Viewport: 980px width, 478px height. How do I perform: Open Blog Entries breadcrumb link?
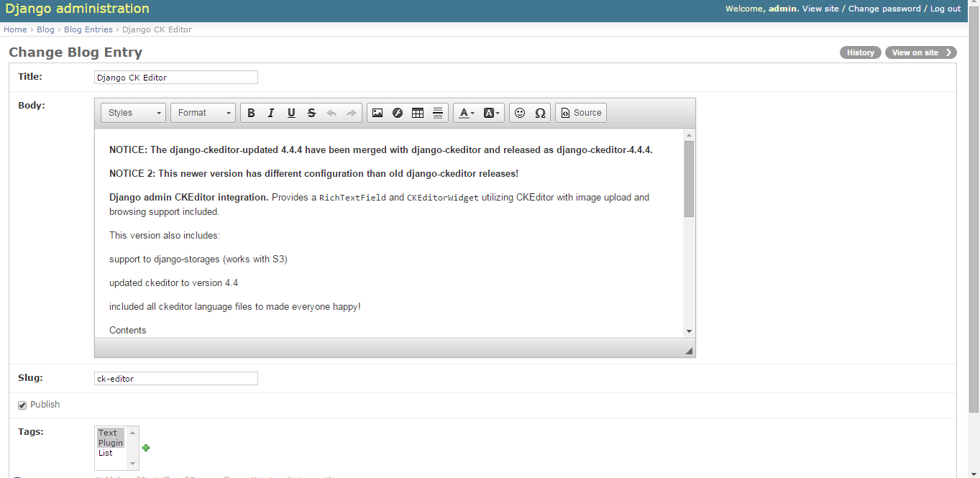tap(88, 29)
